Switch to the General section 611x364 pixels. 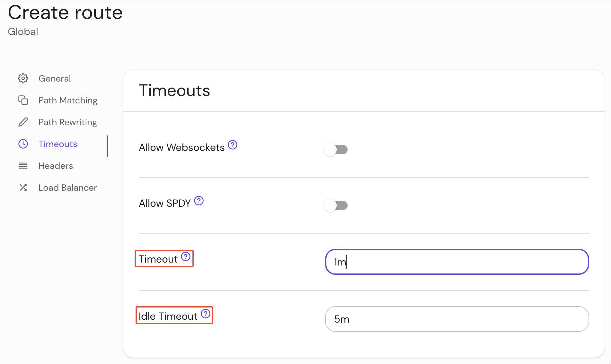coord(54,78)
